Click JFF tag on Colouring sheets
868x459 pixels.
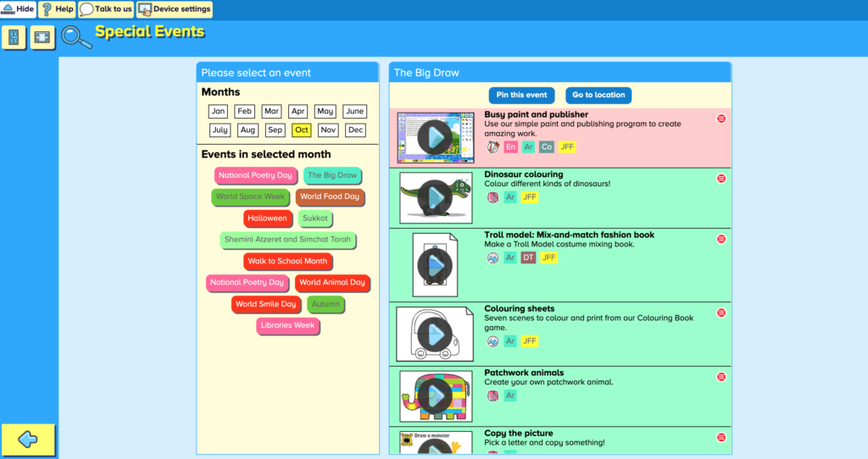point(530,341)
